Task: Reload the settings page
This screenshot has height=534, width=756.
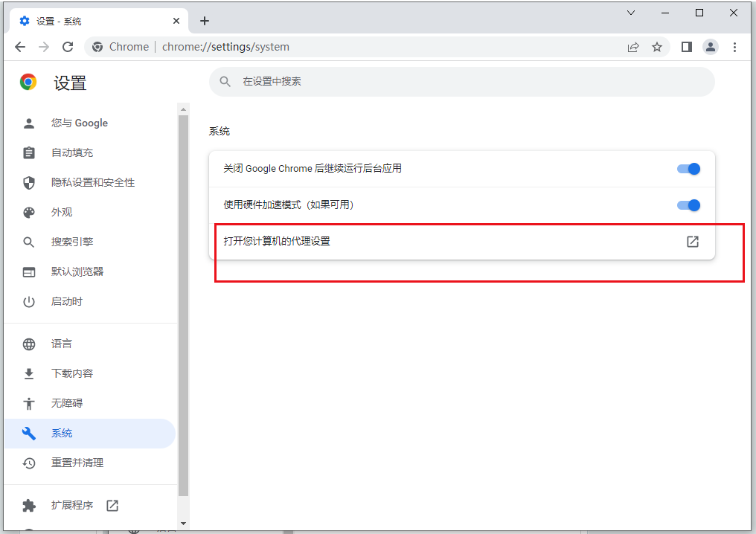Action: [x=68, y=47]
